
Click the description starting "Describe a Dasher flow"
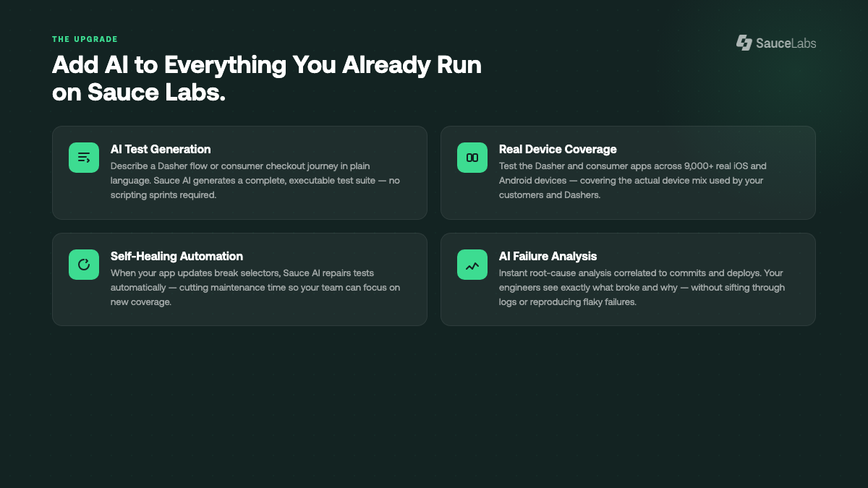255,181
